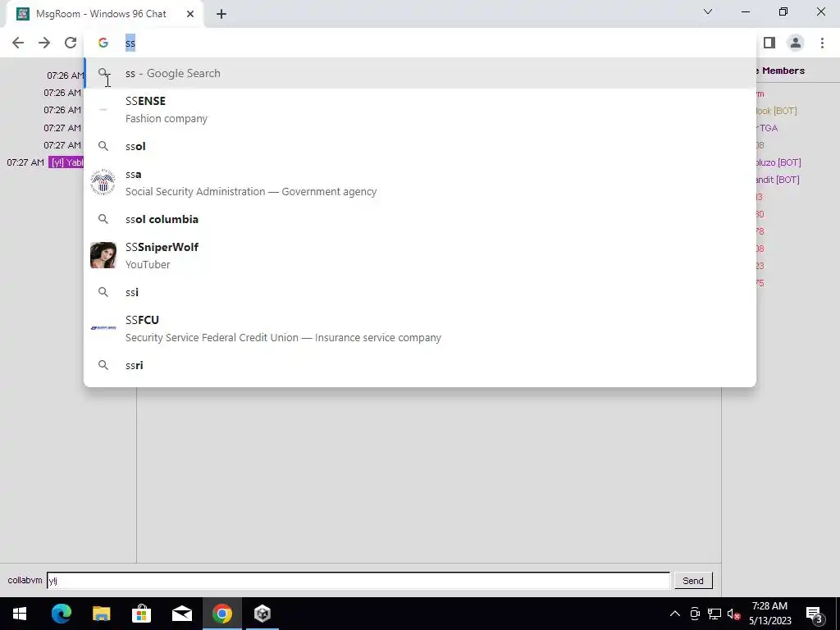Select the SSFCU credit union suggestion
The height and width of the screenshot is (630, 840).
[x=420, y=328]
